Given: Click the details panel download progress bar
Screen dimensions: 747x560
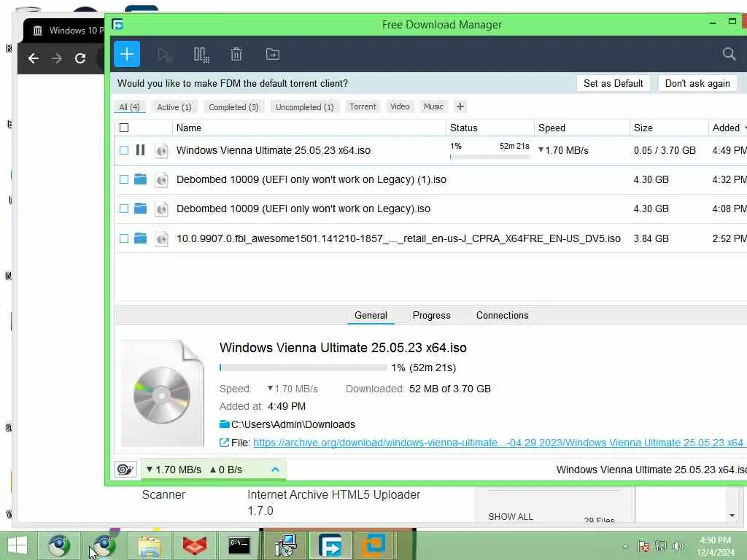Looking at the screenshot, I should pyautogui.click(x=303, y=367).
